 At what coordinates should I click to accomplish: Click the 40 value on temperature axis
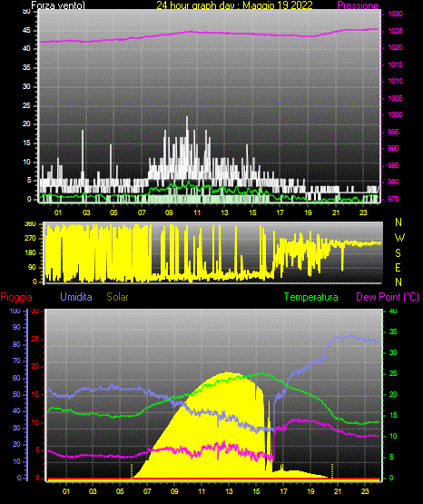(x=393, y=311)
